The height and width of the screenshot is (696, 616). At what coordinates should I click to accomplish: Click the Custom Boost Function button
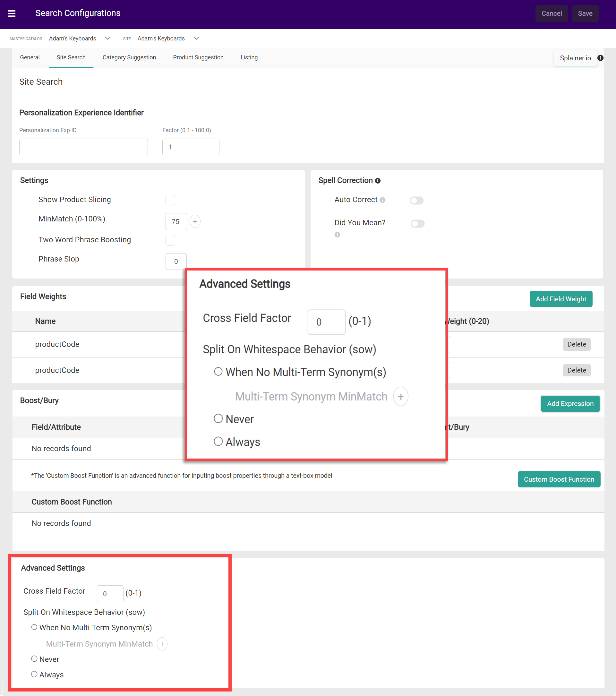(x=559, y=479)
